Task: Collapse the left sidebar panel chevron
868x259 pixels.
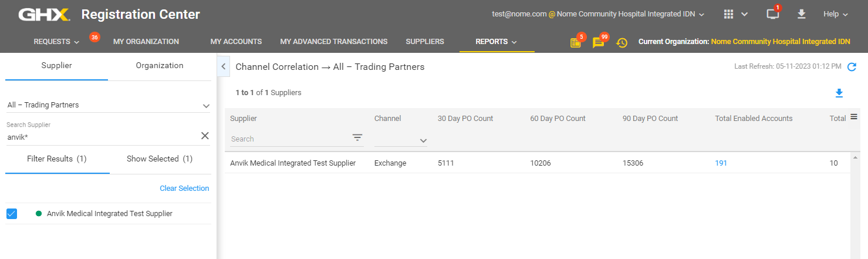Action: pos(223,67)
